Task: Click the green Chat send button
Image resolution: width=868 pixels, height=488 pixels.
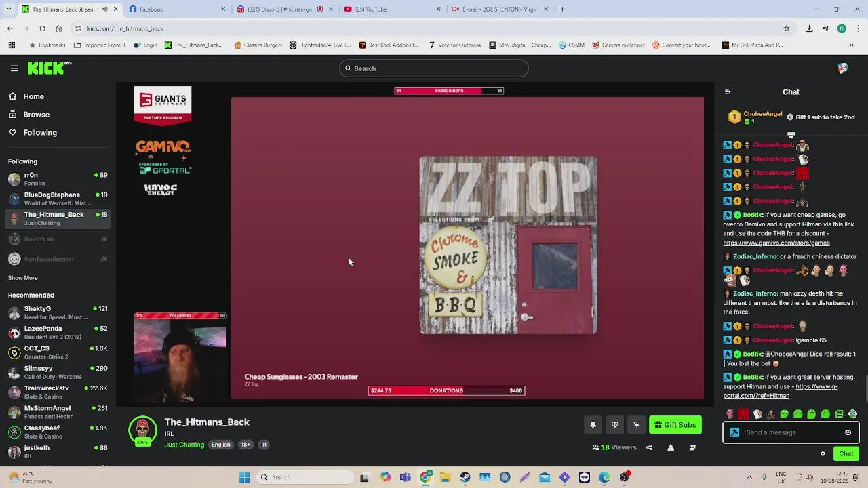Action: coord(846,454)
